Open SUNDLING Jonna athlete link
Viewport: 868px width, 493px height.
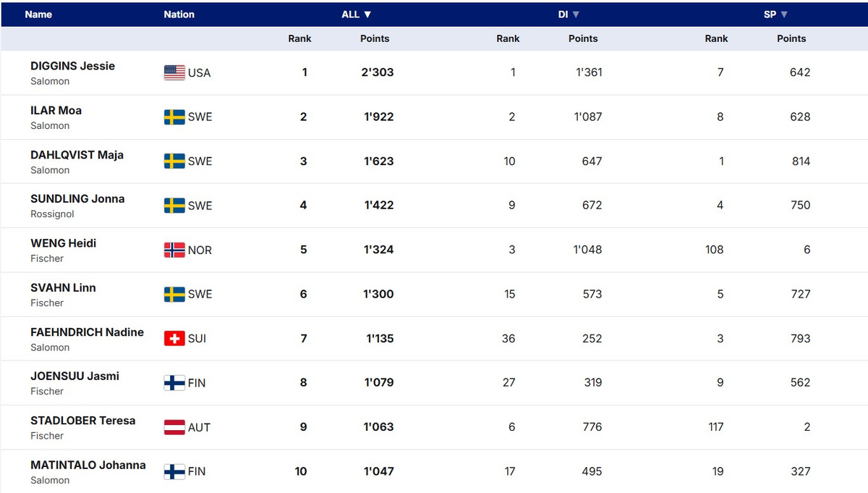77,199
